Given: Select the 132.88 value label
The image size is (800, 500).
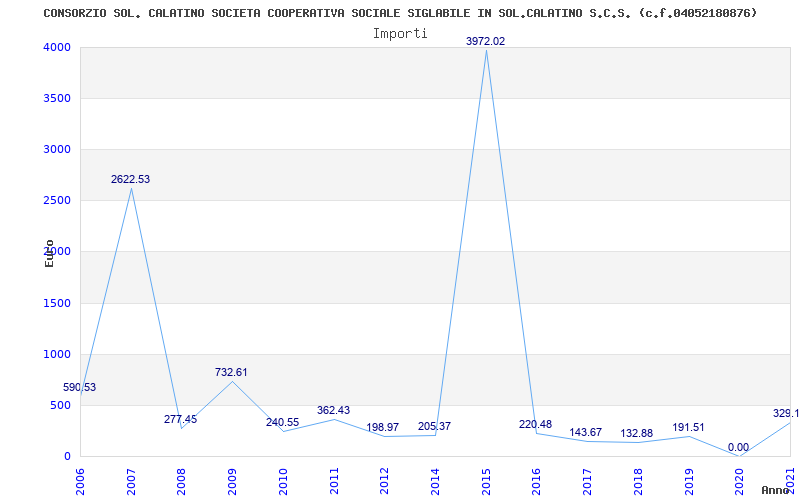Looking at the screenshot, I should point(637,434).
